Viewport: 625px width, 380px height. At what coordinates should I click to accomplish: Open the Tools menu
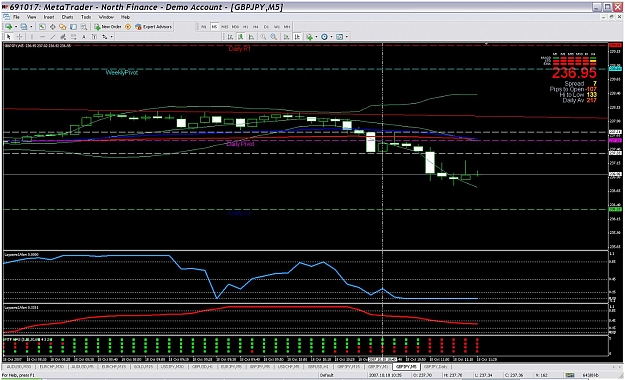click(x=86, y=17)
